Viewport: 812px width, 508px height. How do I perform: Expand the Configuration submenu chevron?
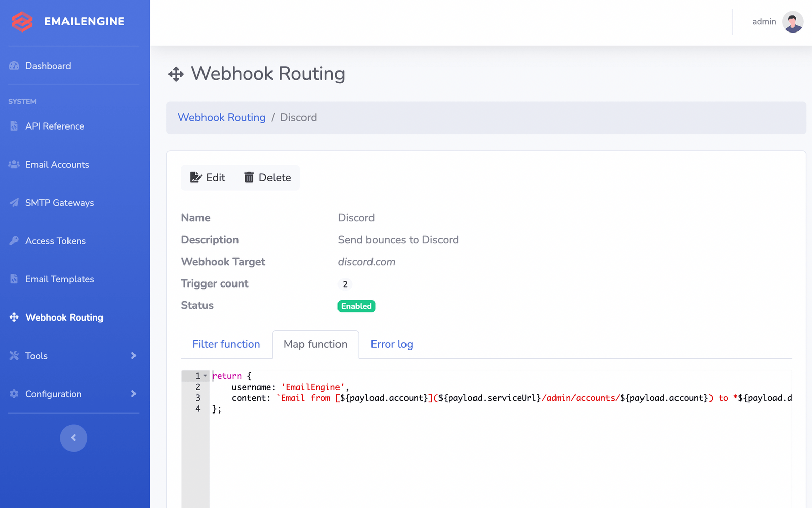pos(133,394)
